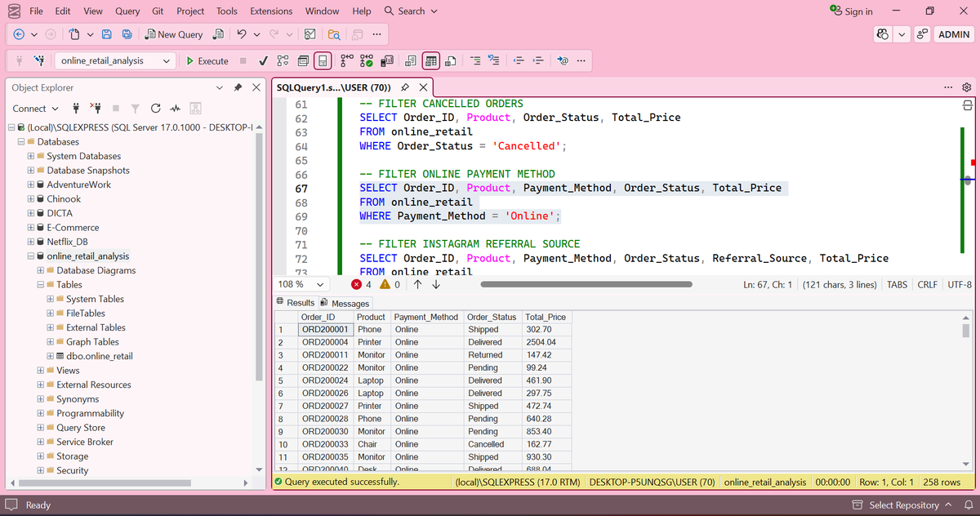Viewport: 980px width, 516px height.
Task: Open the Extensions menu
Action: pos(271,11)
